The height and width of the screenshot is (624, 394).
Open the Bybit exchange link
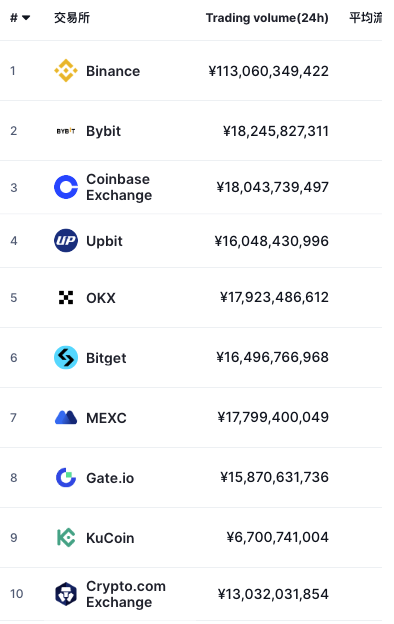click(x=103, y=131)
